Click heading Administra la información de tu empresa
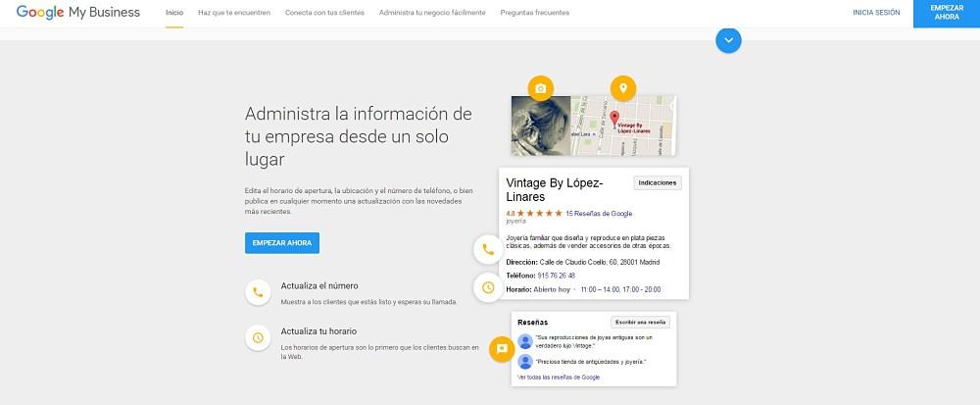The width and height of the screenshot is (980, 405). click(x=358, y=136)
